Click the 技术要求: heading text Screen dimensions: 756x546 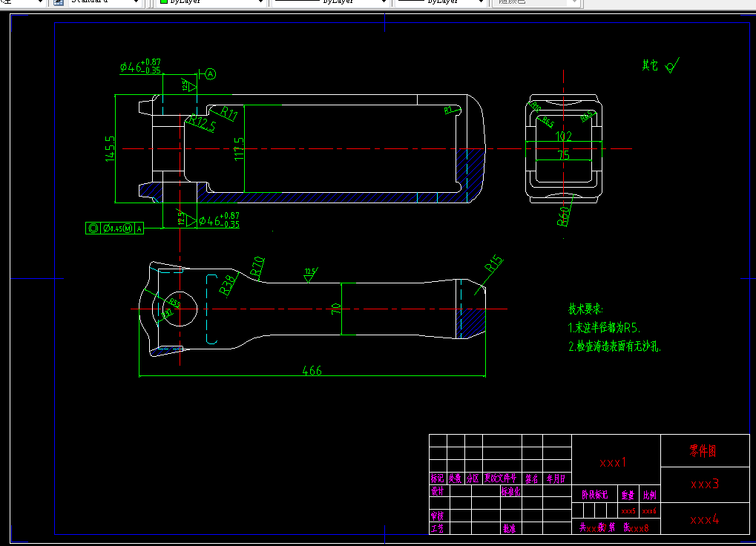[x=585, y=309]
